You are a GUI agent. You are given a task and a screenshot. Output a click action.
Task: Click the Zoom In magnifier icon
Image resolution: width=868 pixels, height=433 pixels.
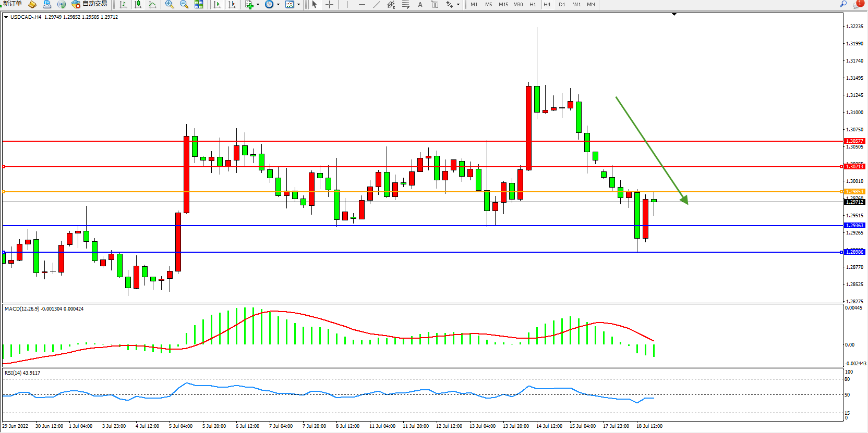point(170,4)
